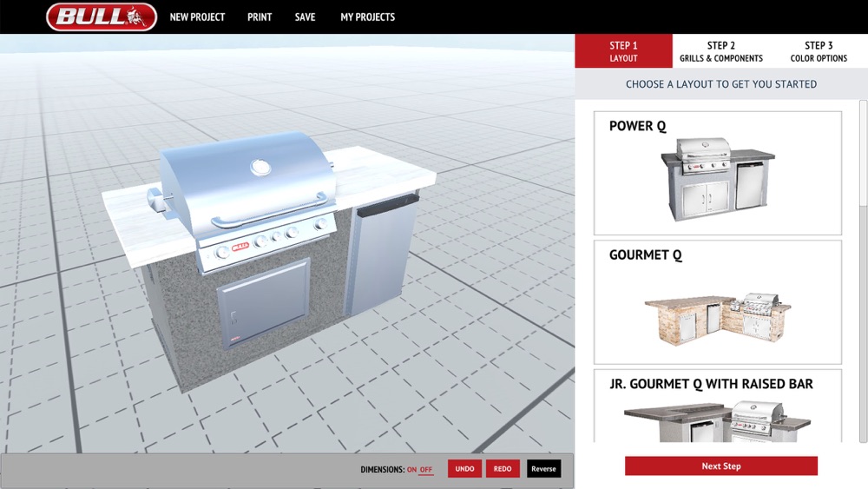
Task: Undo the last change
Action: pos(464,468)
